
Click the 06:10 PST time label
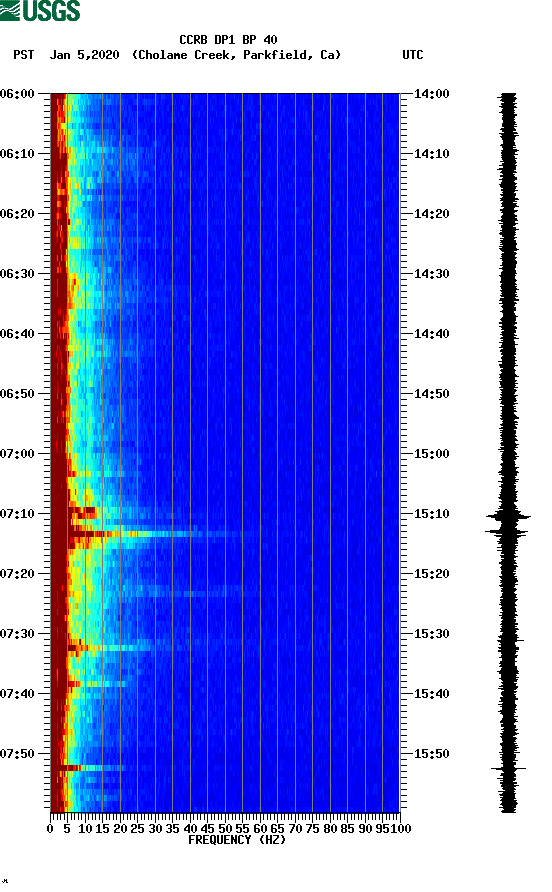pyautogui.click(x=18, y=154)
